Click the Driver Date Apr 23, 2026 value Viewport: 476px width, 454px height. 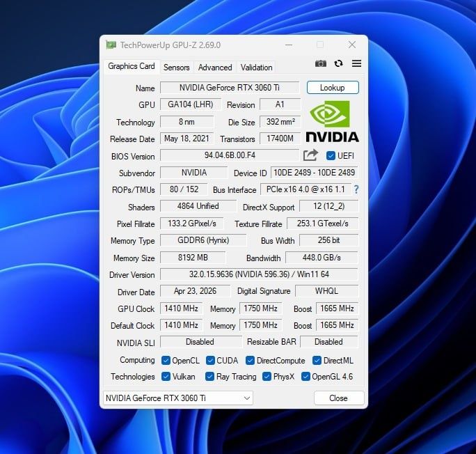tap(195, 291)
